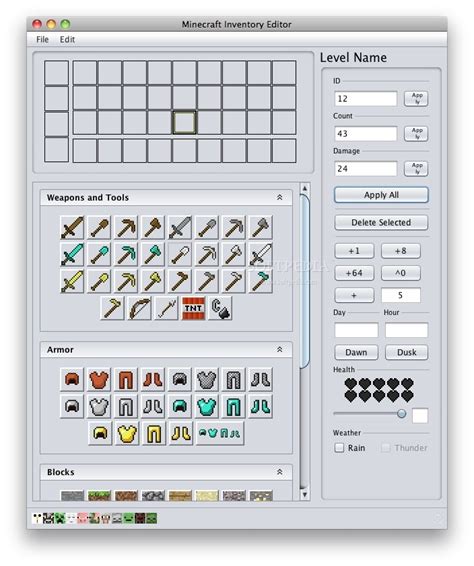
Task: Add eight with the +8 button
Action: tap(401, 251)
